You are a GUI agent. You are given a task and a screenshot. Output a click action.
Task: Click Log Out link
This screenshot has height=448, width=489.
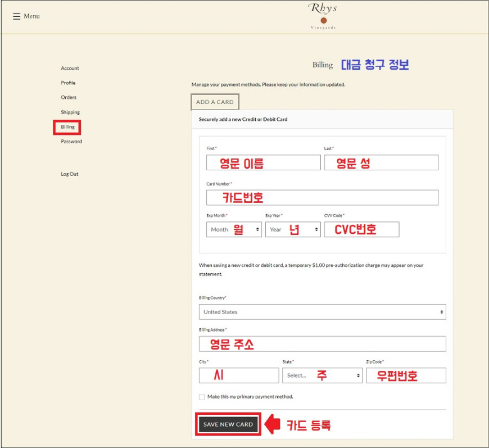click(x=70, y=174)
